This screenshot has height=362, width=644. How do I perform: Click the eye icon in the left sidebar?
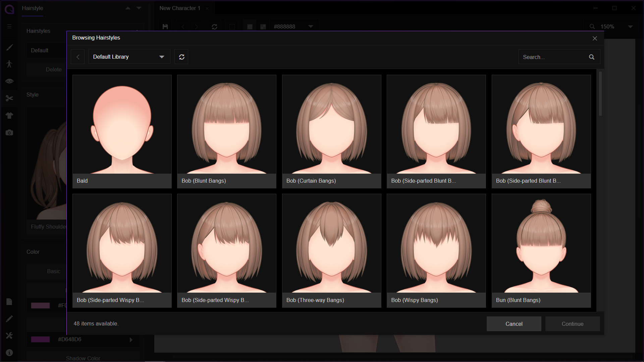coord(9,81)
